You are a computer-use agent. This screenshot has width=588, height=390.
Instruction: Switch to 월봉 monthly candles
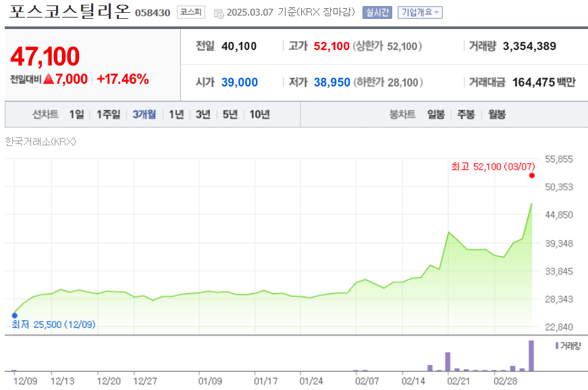pyautogui.click(x=498, y=114)
